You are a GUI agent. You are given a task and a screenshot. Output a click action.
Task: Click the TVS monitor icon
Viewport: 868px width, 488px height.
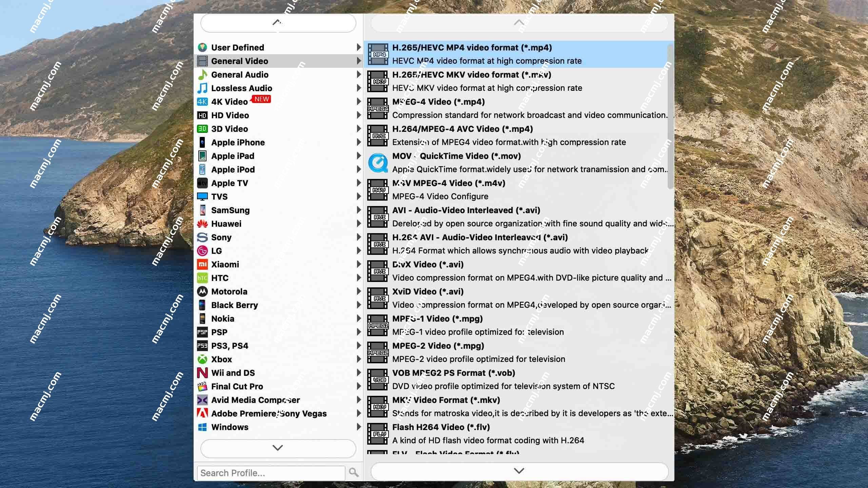[x=202, y=197]
